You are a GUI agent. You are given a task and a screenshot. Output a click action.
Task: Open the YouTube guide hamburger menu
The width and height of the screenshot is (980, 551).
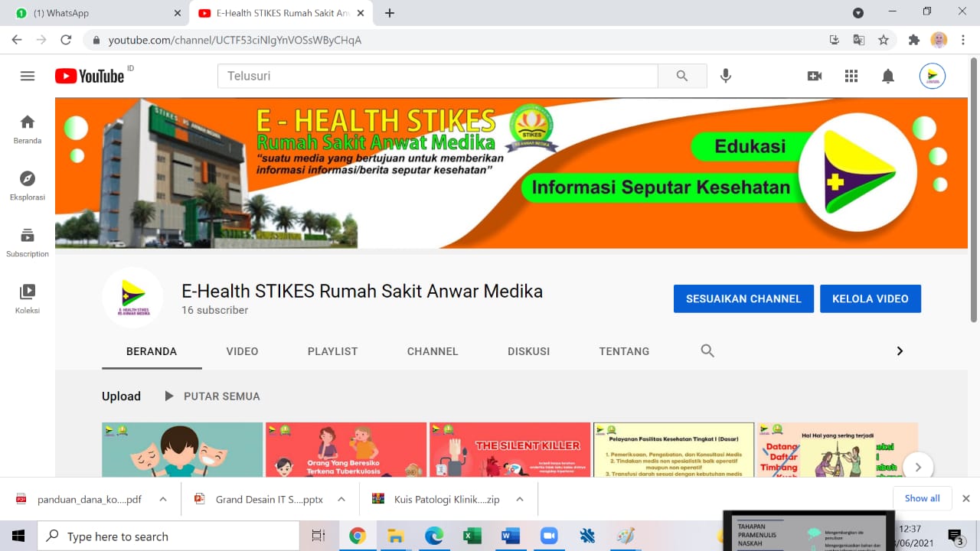pyautogui.click(x=28, y=76)
